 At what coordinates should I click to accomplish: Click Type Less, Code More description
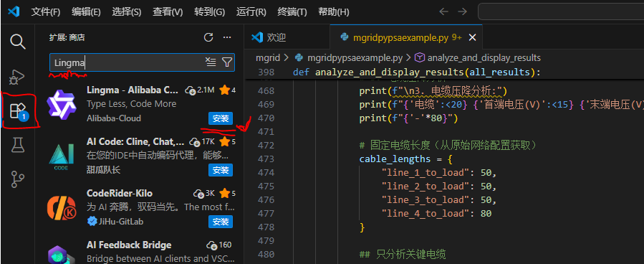(x=131, y=104)
